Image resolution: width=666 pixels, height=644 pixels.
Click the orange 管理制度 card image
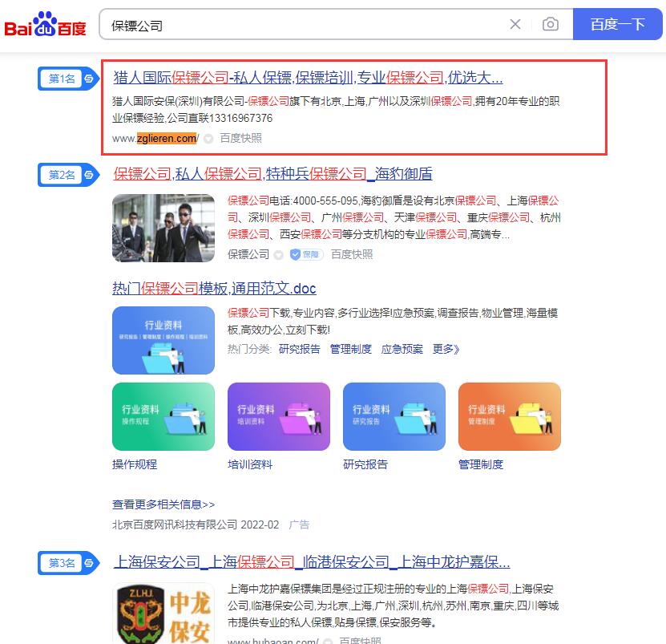point(510,416)
